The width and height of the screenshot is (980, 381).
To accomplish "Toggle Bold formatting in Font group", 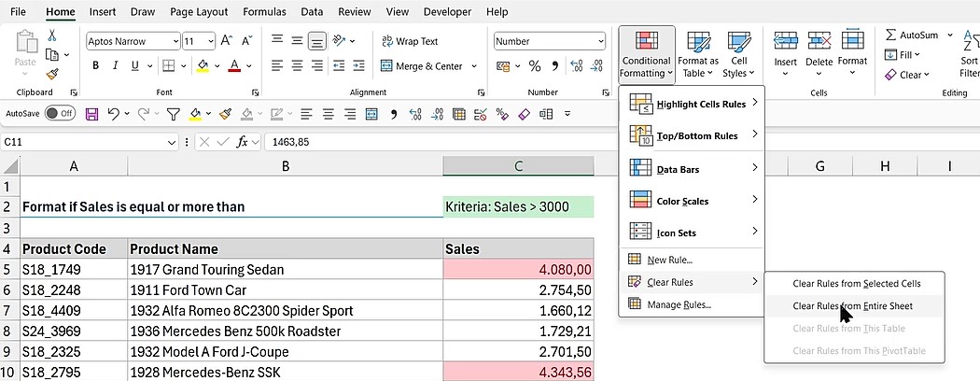I will pyautogui.click(x=95, y=66).
